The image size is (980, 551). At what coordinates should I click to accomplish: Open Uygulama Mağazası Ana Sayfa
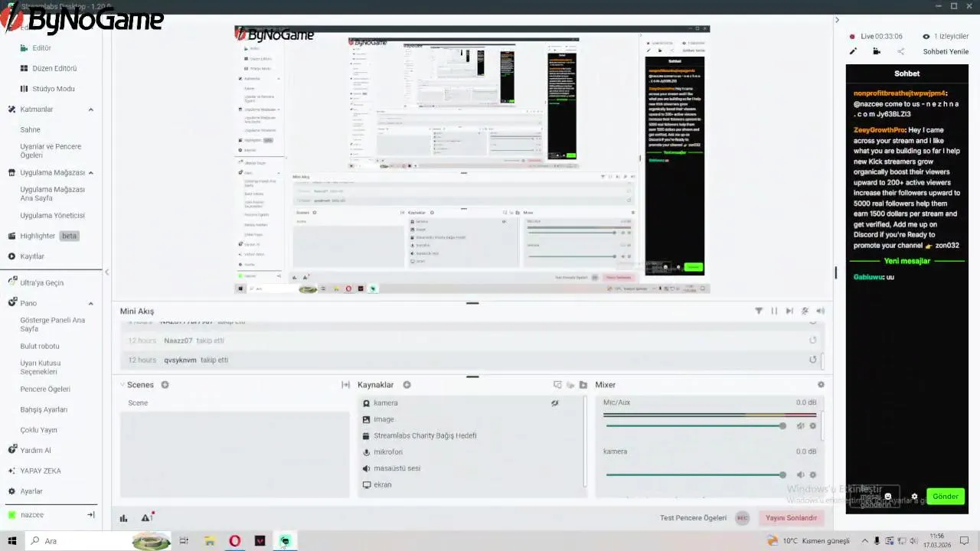click(x=52, y=194)
